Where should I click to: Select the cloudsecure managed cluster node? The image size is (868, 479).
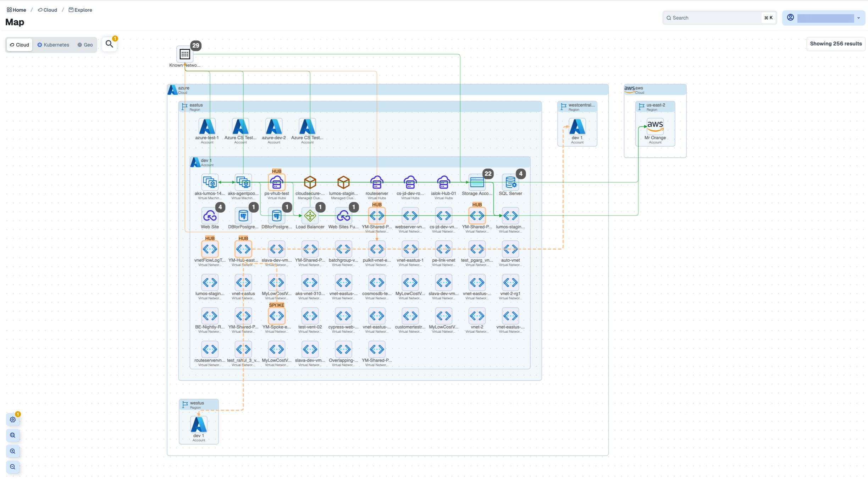pyautogui.click(x=310, y=183)
